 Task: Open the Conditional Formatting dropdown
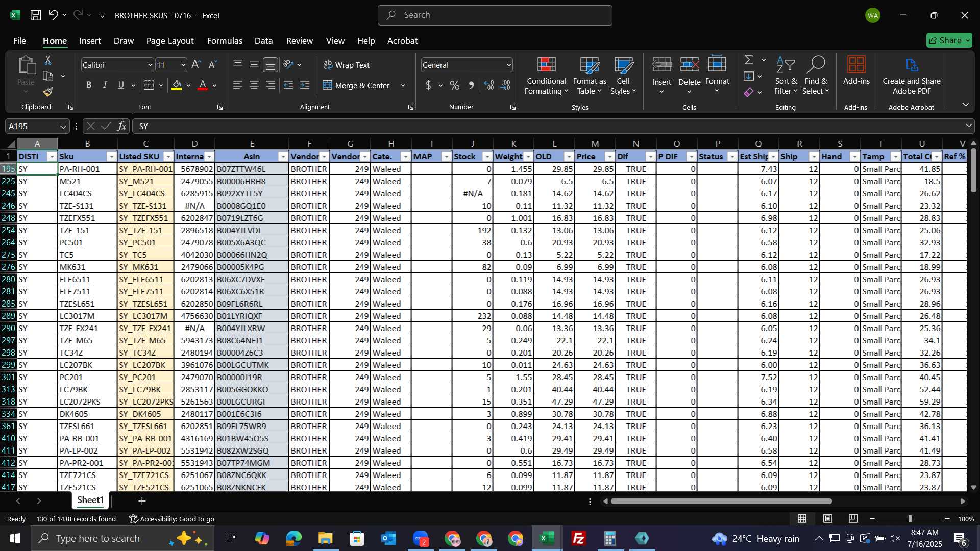click(x=546, y=76)
